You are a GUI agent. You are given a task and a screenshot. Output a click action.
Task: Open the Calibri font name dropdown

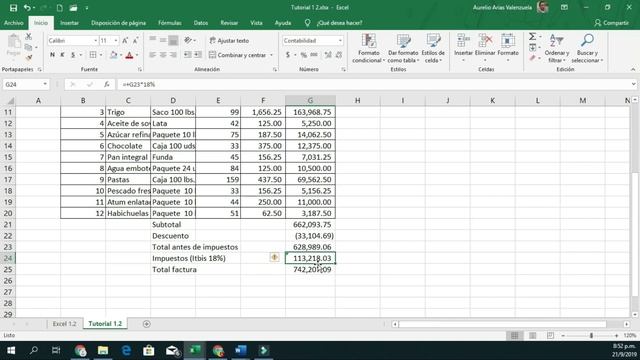tap(96, 40)
